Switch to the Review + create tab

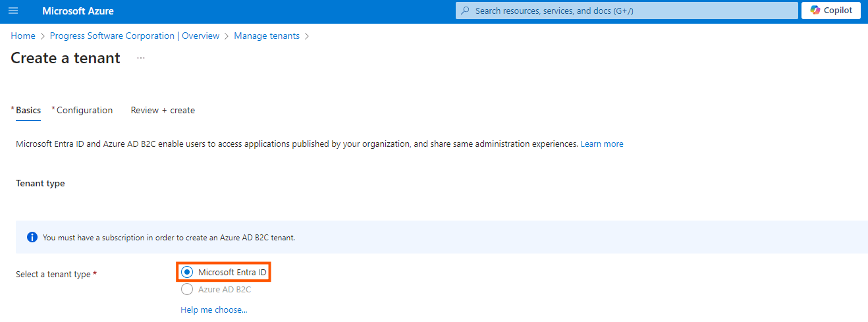coord(163,110)
